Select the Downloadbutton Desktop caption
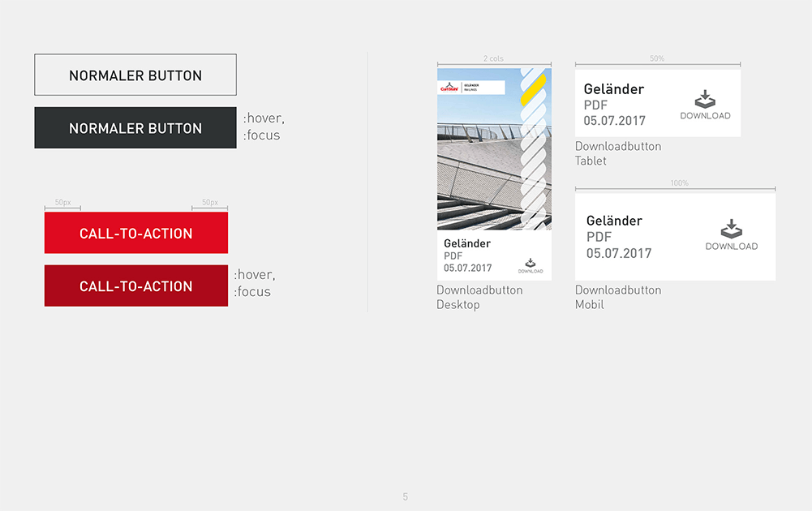The image size is (812, 511). click(479, 297)
